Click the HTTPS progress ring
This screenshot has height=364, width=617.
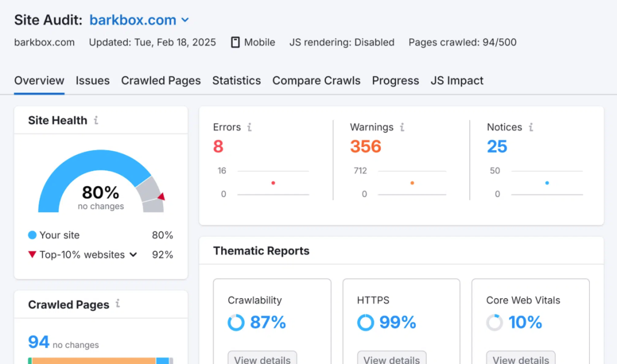(x=365, y=322)
